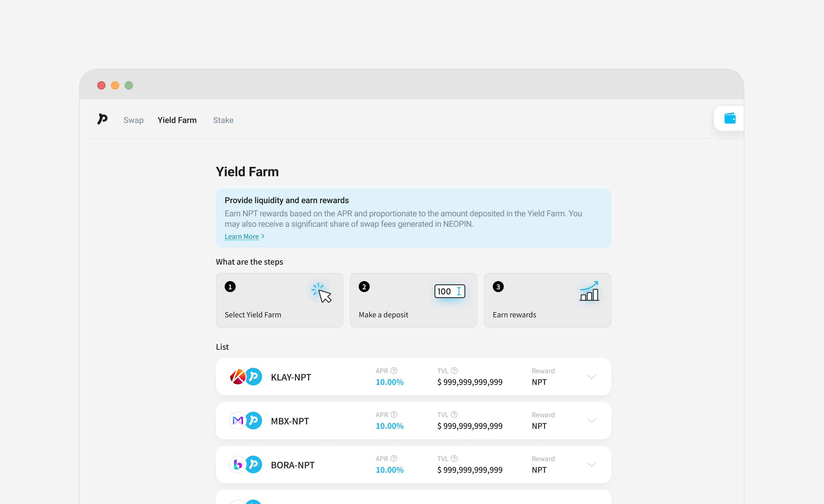Click the 10.00% APR value for BORA-NPT

tap(389, 470)
